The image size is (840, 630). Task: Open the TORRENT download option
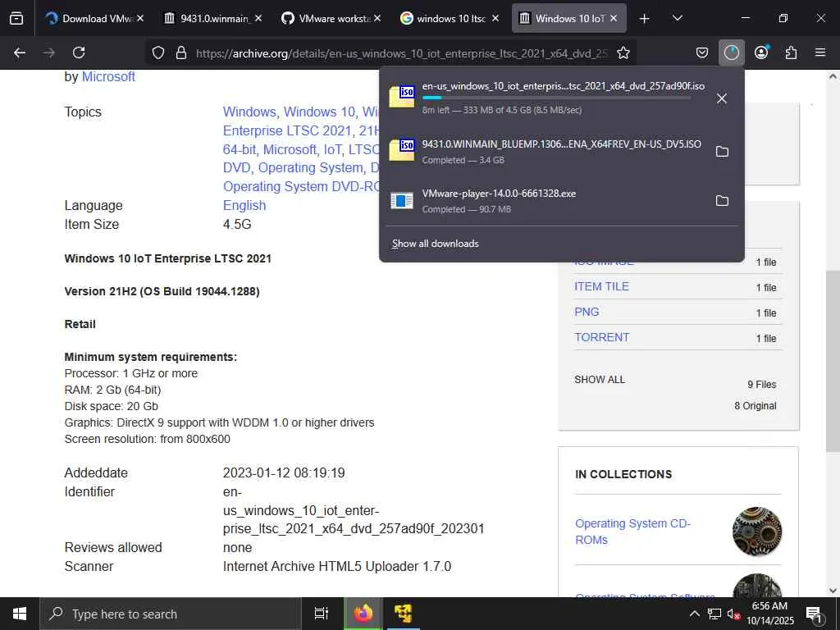tap(601, 337)
